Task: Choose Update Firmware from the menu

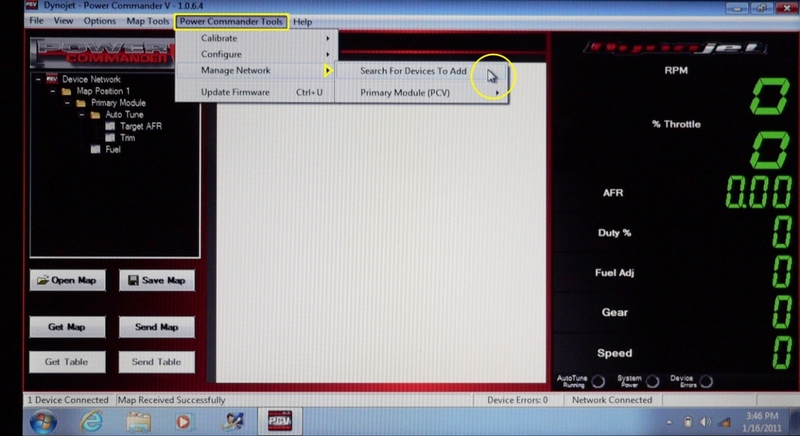Action: point(235,93)
